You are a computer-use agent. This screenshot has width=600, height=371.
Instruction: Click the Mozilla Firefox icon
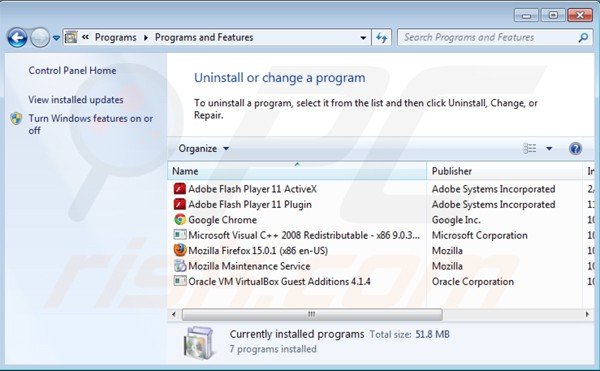pos(179,250)
